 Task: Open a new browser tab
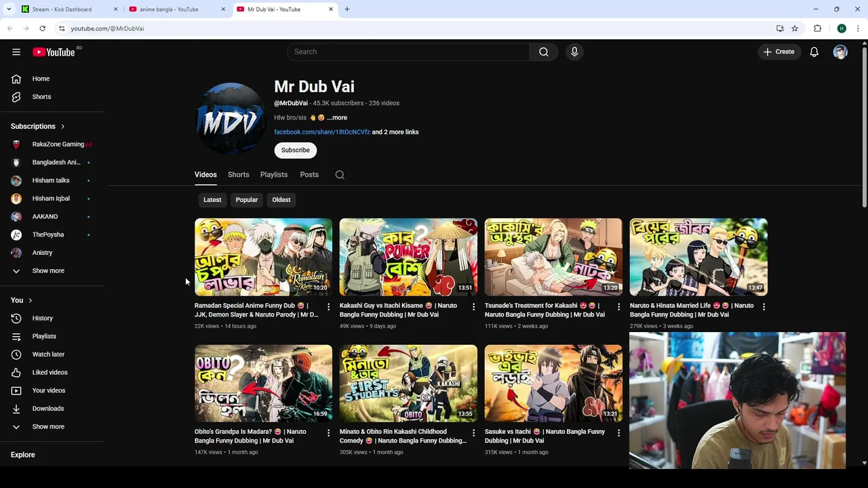(x=347, y=9)
